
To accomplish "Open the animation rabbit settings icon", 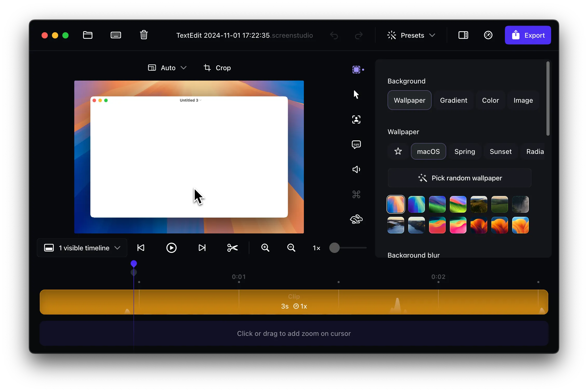I will 356,219.
